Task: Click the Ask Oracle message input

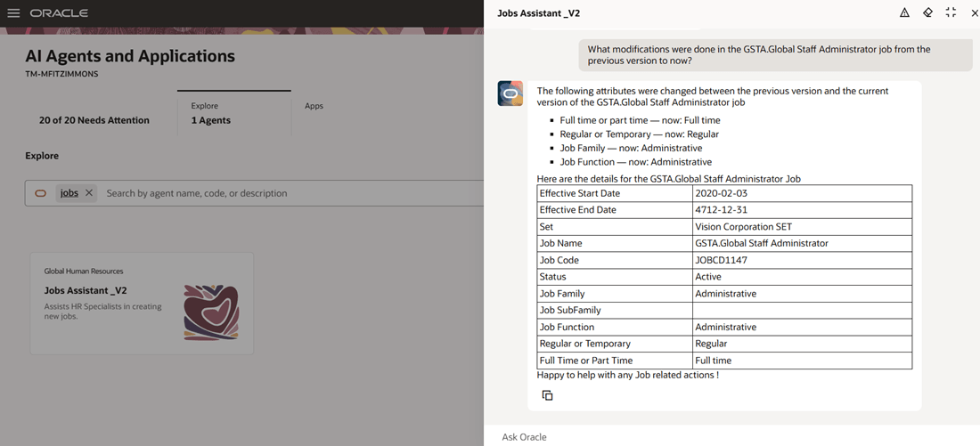Action: click(x=731, y=436)
